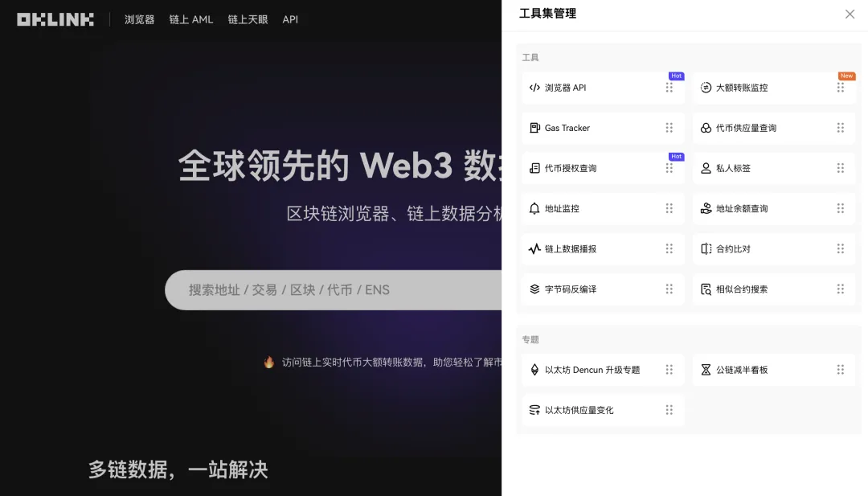
Task: Click the 地址监控 bell icon
Action: click(x=534, y=208)
